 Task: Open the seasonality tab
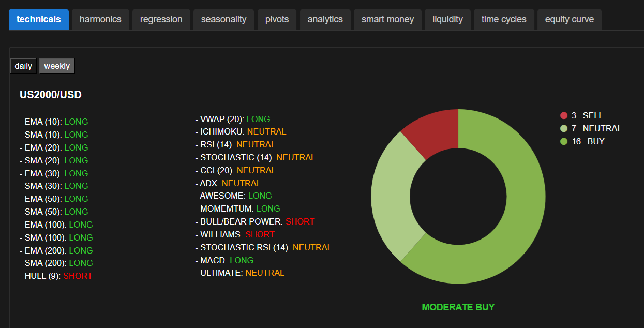pyautogui.click(x=223, y=19)
